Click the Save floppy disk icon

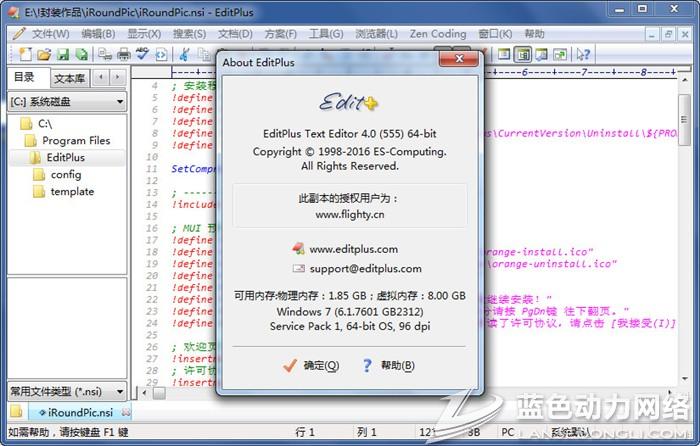point(63,54)
